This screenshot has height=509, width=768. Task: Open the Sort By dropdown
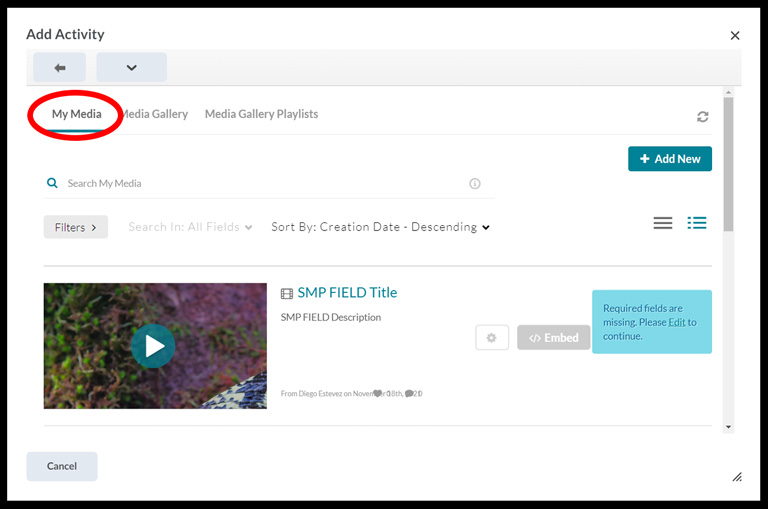coord(380,227)
